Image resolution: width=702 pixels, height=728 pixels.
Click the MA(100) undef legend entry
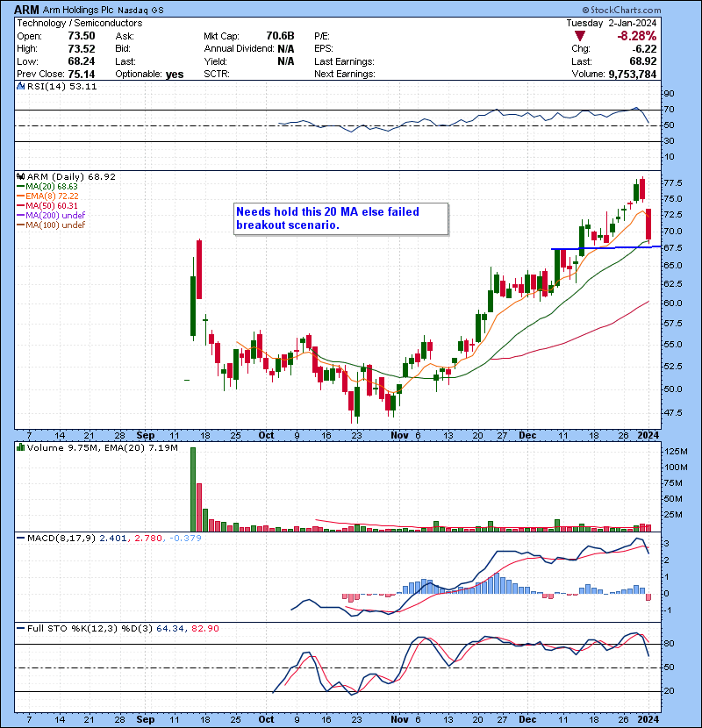(51, 225)
